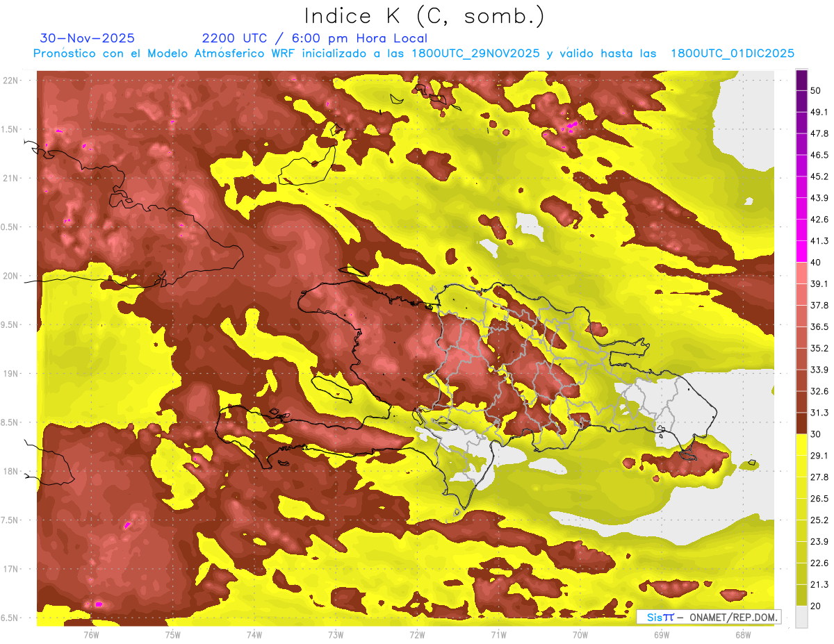Click the legend value '26.5'

pos(819,498)
